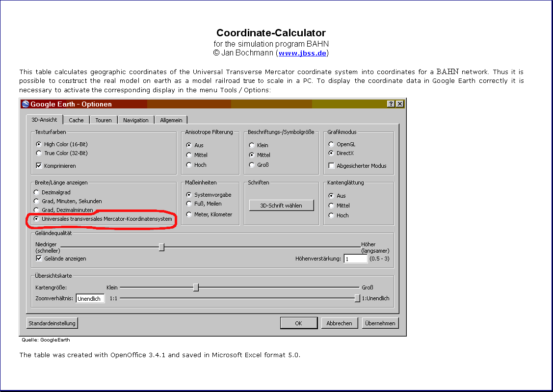
Task: Choose Mittel for Beschriftungs-/Symbolgröße
Action: coord(260,155)
